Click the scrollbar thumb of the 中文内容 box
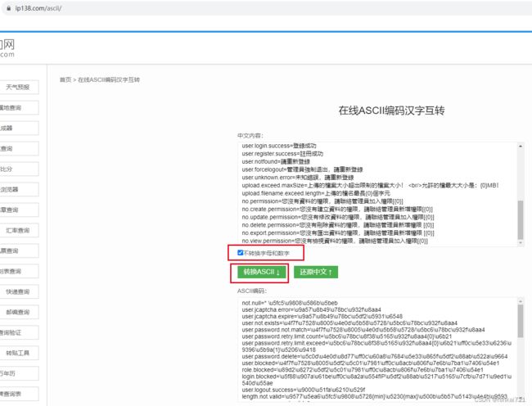The width and height of the screenshot is (532, 406). [x=520, y=220]
